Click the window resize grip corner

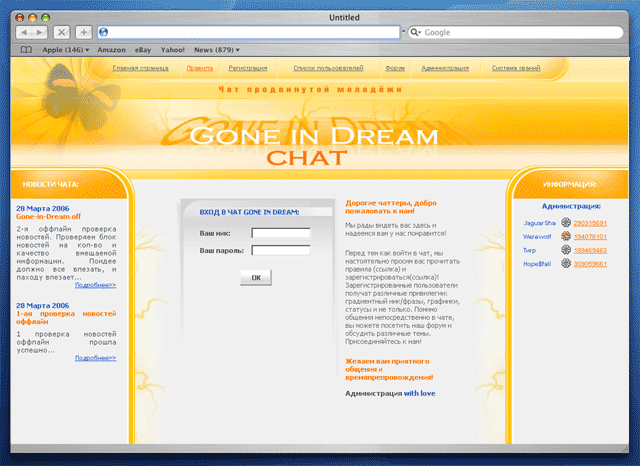click(x=625, y=448)
